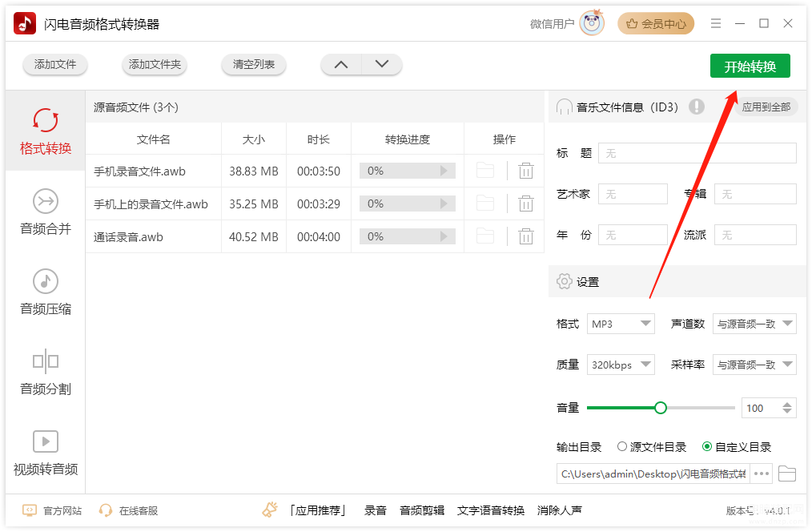Browse output path with three-dots button

coord(762,474)
